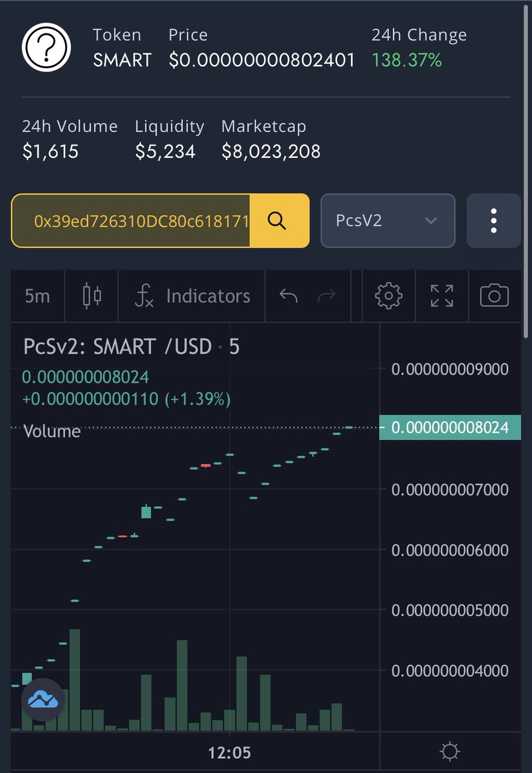This screenshot has height=773, width=532.
Task: Search the token address with magnifier button
Action: click(x=278, y=221)
